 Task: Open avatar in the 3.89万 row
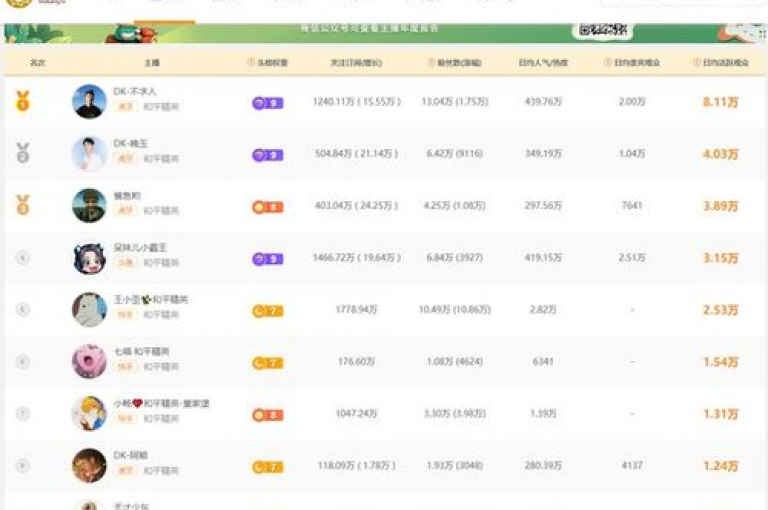pyautogui.click(x=89, y=205)
